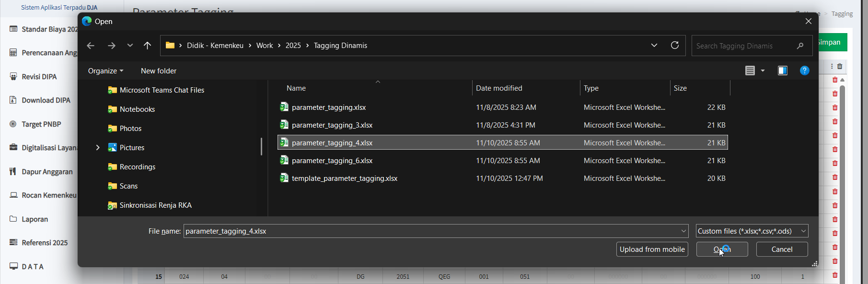Image resolution: width=868 pixels, height=284 pixels.
Task: Click the Dapur Anggaran sidebar icon
Action: click(x=13, y=171)
